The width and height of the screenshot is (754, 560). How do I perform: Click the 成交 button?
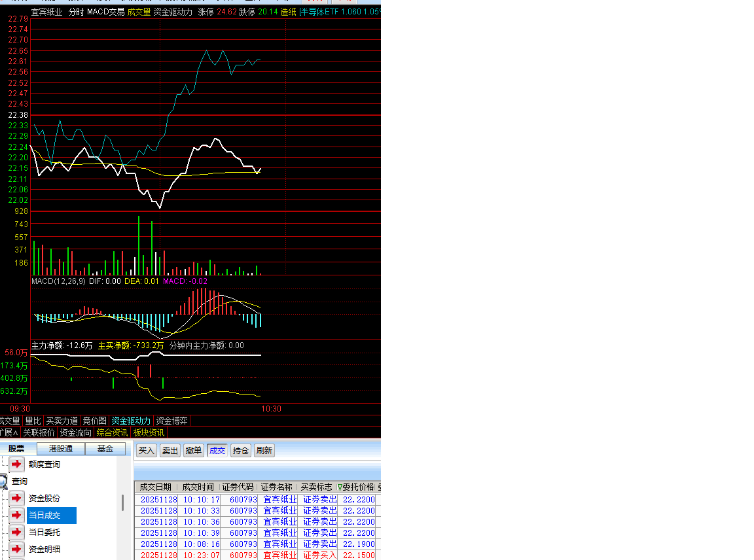pyautogui.click(x=217, y=450)
